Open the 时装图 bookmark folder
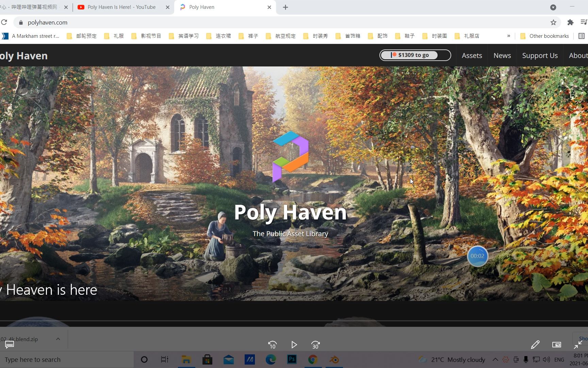The width and height of the screenshot is (588, 368). tap(435, 36)
